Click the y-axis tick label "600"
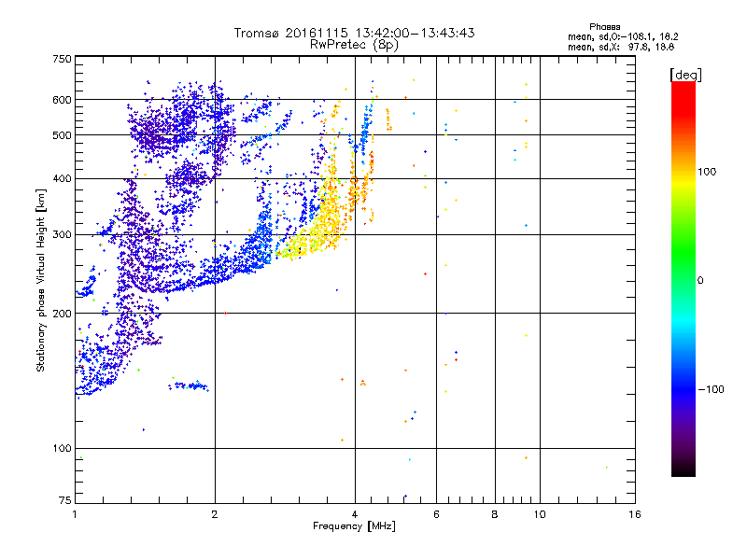The image size is (747, 560). click(x=62, y=100)
